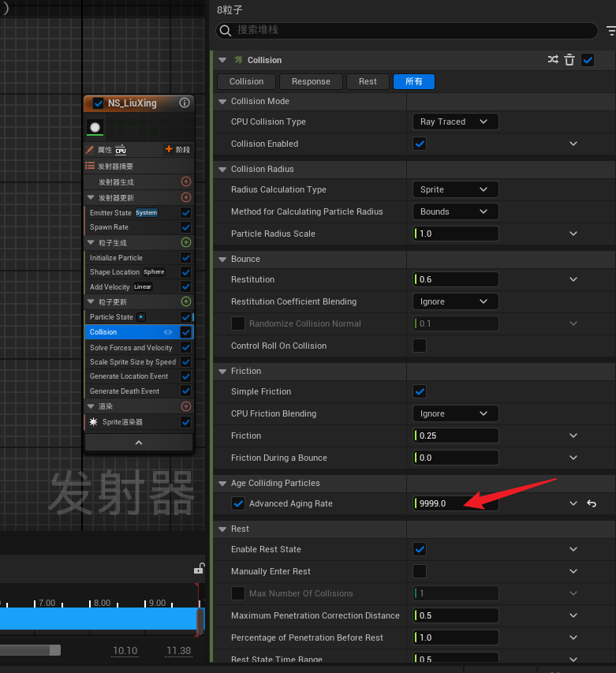
Task: Click the stack search field
Action: 407,31
